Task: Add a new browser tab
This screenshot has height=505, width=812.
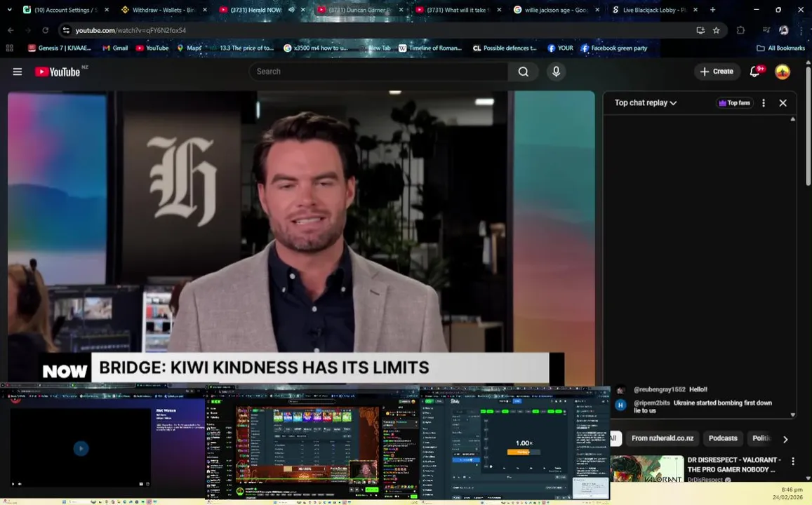Action: [712, 10]
